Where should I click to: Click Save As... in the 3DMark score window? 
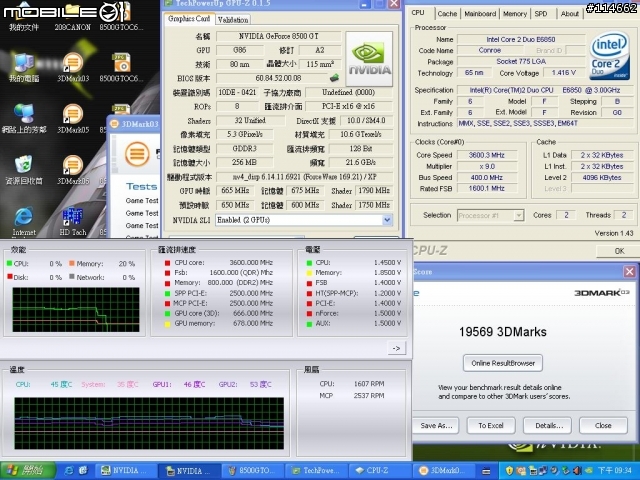click(436, 426)
